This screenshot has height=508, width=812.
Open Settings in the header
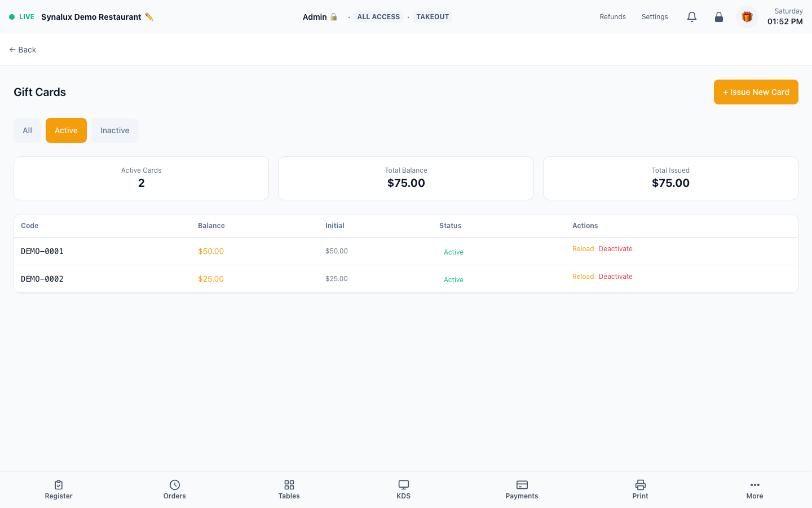(x=655, y=17)
